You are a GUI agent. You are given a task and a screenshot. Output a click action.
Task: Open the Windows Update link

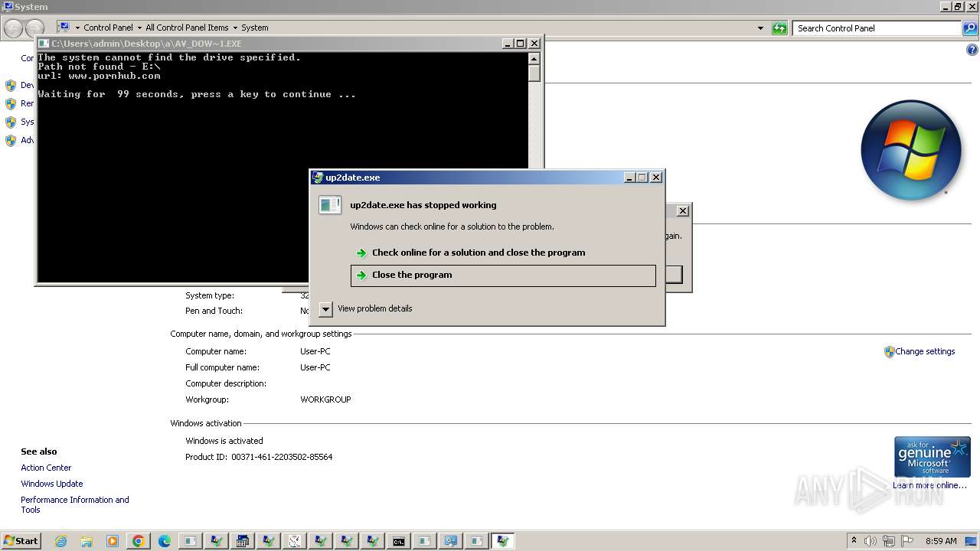click(52, 484)
